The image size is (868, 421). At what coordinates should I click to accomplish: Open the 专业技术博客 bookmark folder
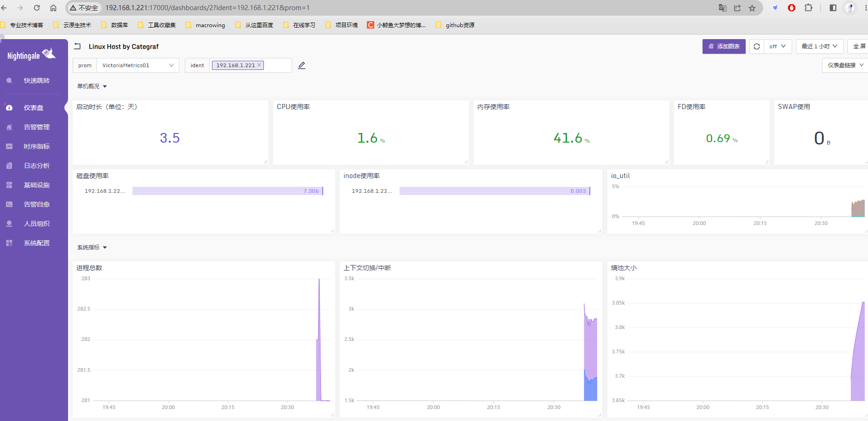pos(22,25)
